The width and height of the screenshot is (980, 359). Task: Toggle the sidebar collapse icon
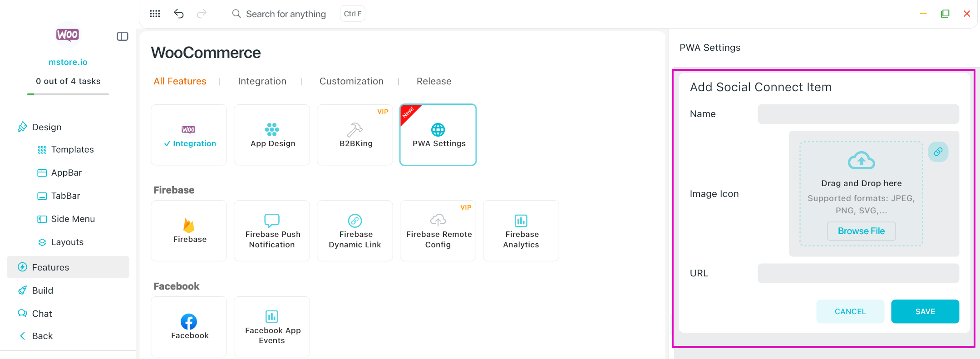pos(123,36)
